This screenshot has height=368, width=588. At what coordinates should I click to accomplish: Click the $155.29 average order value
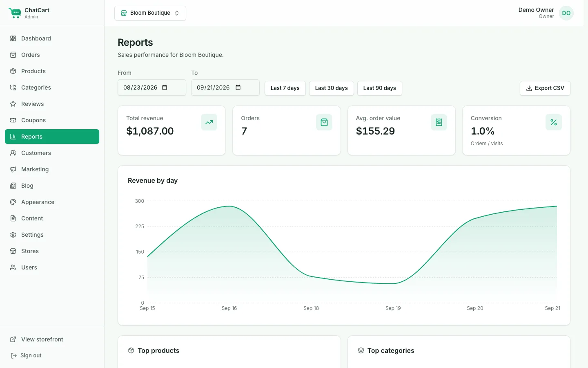[375, 131]
